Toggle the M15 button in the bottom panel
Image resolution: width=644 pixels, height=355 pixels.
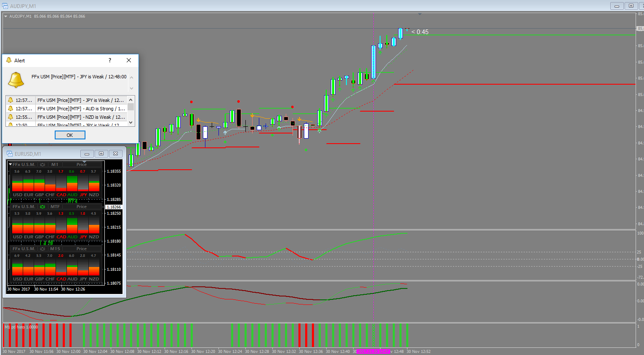[55, 249]
